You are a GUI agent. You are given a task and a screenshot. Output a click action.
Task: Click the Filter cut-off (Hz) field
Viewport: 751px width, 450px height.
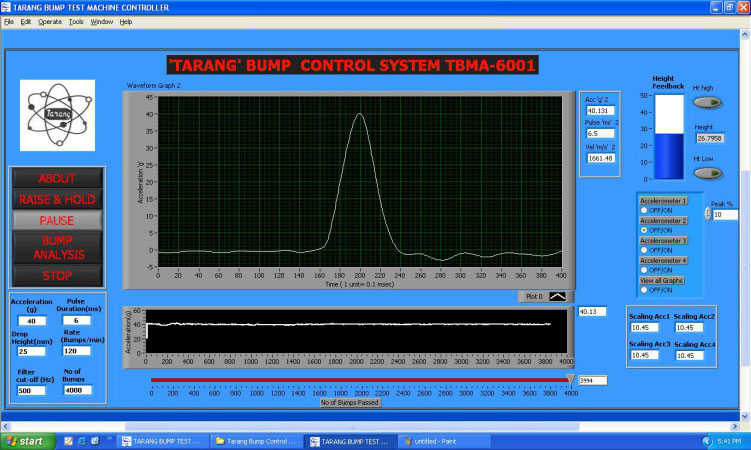(32, 391)
